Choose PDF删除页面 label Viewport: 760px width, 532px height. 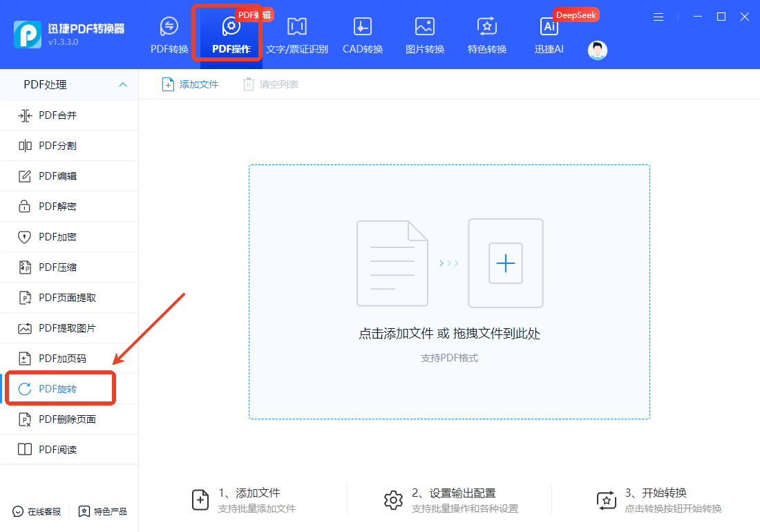point(68,419)
